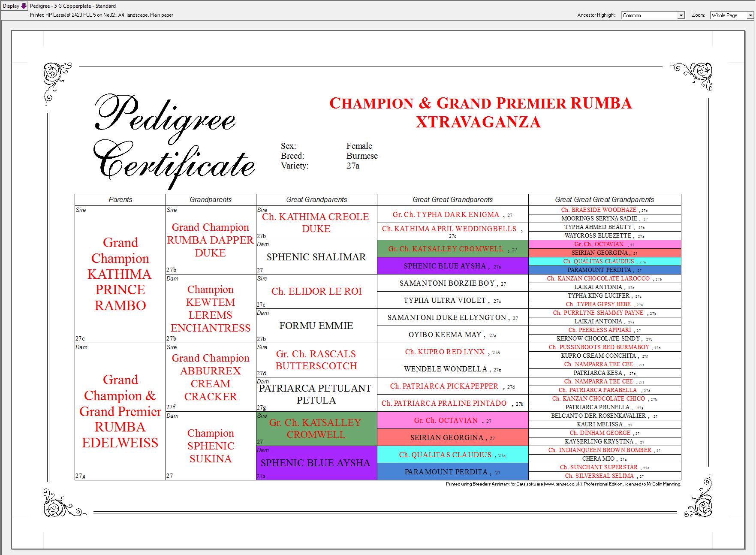Click TYPHA ULTRA VIOLET
Screen dimensions: 756x555
[452, 300]
